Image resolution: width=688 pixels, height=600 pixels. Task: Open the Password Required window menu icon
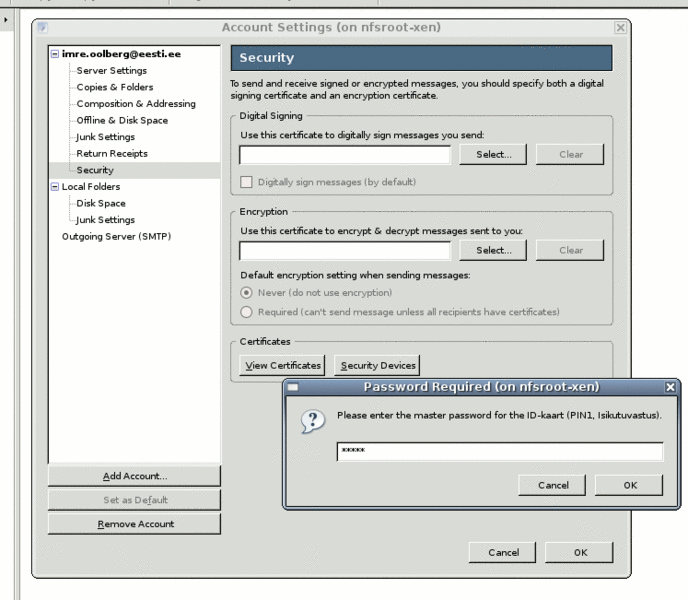coord(293,387)
